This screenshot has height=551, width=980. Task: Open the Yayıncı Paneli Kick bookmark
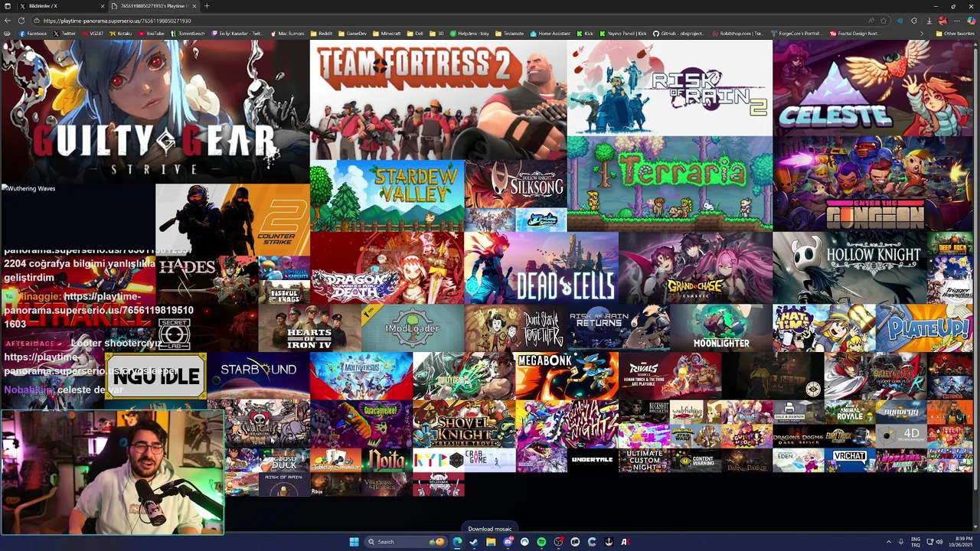622,34
